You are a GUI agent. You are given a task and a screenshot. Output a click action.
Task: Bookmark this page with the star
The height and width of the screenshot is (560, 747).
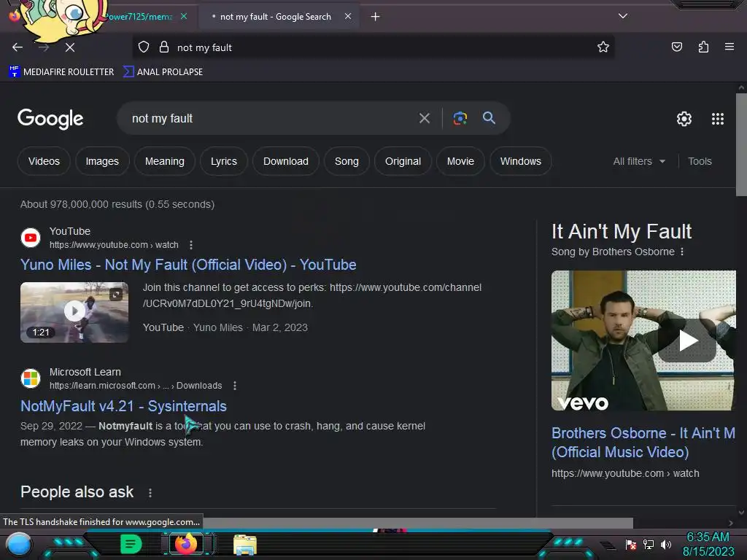point(603,47)
